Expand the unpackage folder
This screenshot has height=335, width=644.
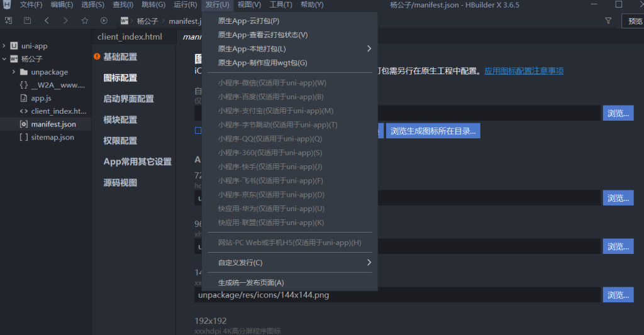click(x=14, y=72)
